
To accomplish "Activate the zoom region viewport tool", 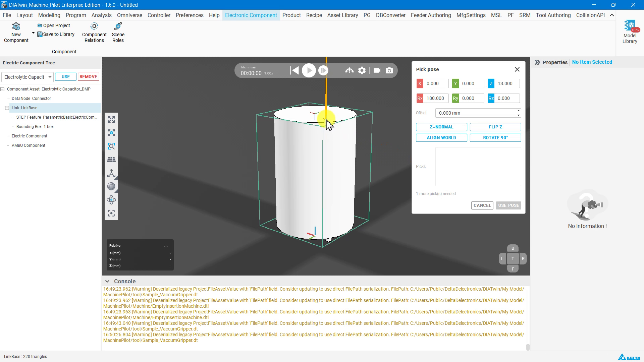I will click(111, 146).
